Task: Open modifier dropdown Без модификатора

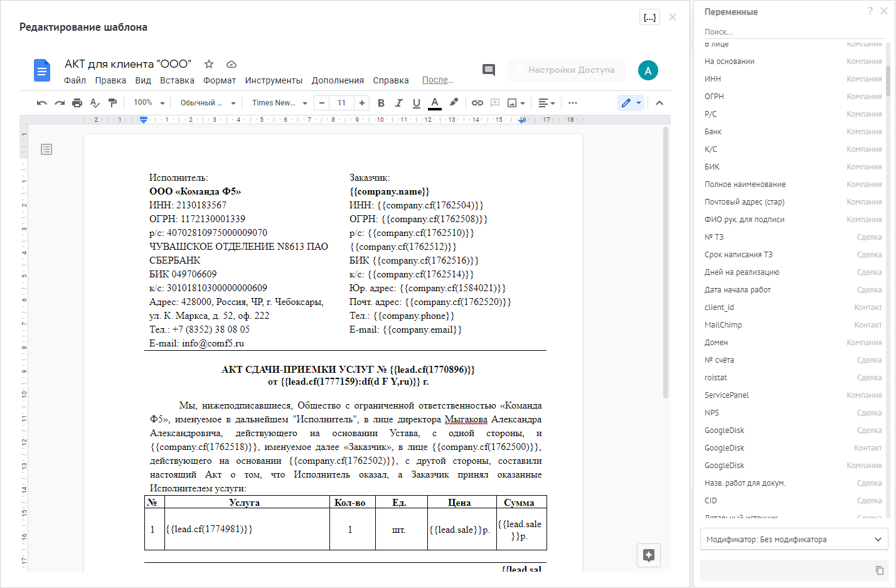Action: 794,539
